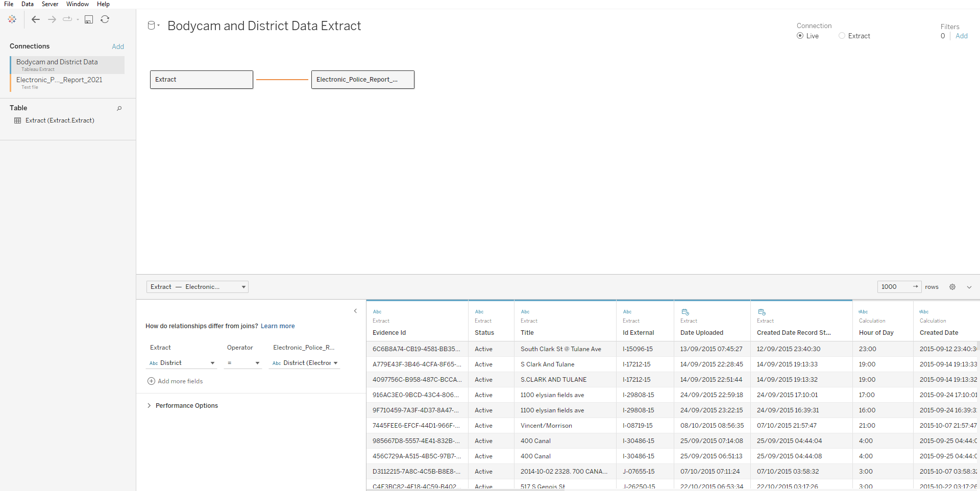
Task: Open data grid settings gear icon
Action: (x=952, y=287)
